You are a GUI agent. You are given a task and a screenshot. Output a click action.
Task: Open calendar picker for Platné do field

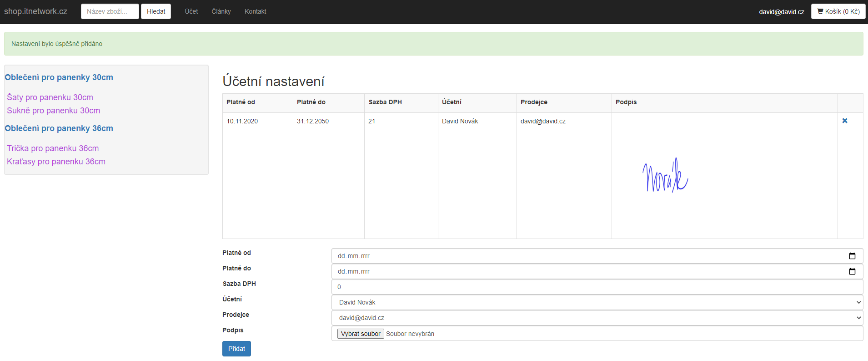point(852,271)
